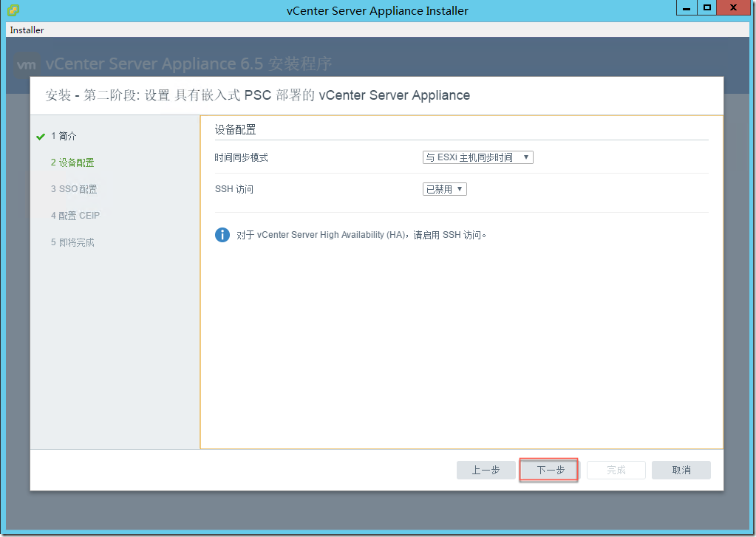Select step 5 即将完成 in sidebar
The image size is (756, 537).
(72, 242)
